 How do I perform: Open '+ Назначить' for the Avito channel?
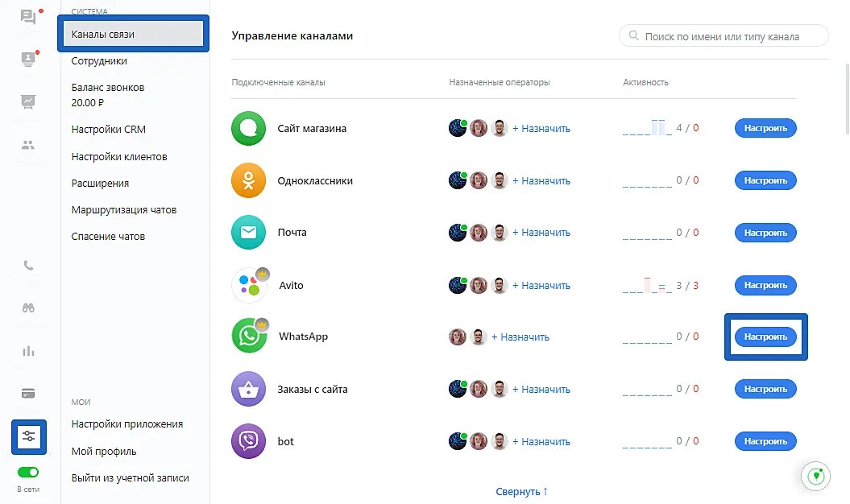tap(541, 286)
